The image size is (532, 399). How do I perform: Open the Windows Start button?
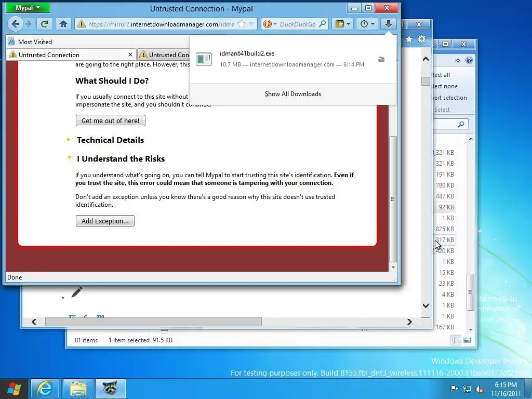[14, 389]
